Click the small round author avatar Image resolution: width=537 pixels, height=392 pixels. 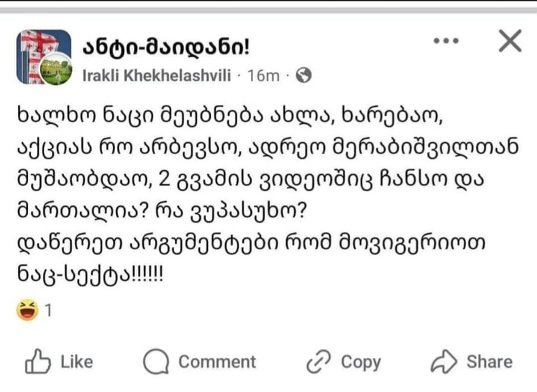56,70
